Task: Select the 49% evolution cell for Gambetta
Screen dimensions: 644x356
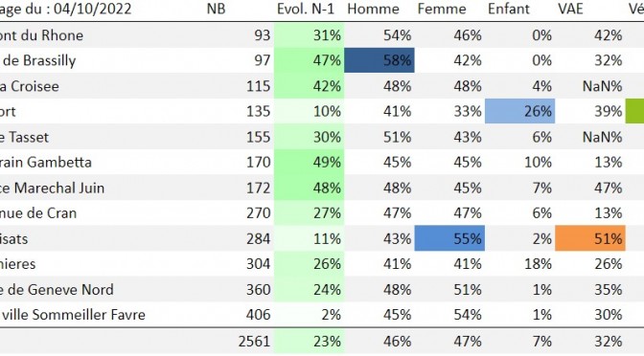Action: click(x=310, y=162)
